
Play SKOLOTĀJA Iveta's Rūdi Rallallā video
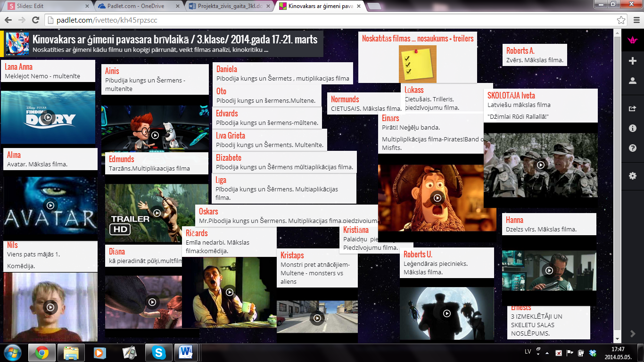[x=541, y=165]
